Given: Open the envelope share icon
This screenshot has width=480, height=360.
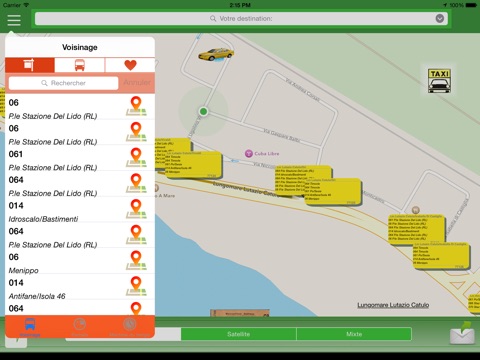Looking at the screenshot, I should pyautogui.click(x=463, y=333).
